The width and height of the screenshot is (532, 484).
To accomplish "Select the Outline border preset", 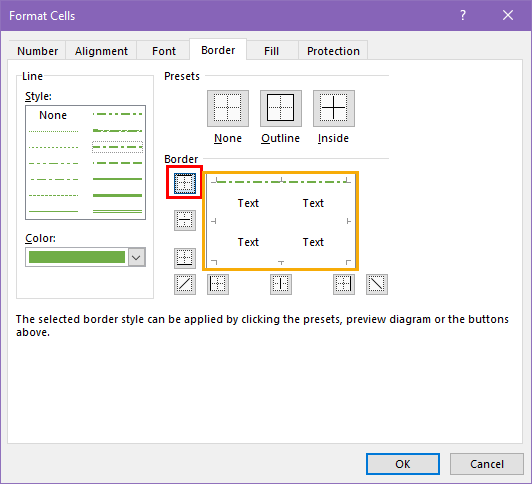I will 281,108.
